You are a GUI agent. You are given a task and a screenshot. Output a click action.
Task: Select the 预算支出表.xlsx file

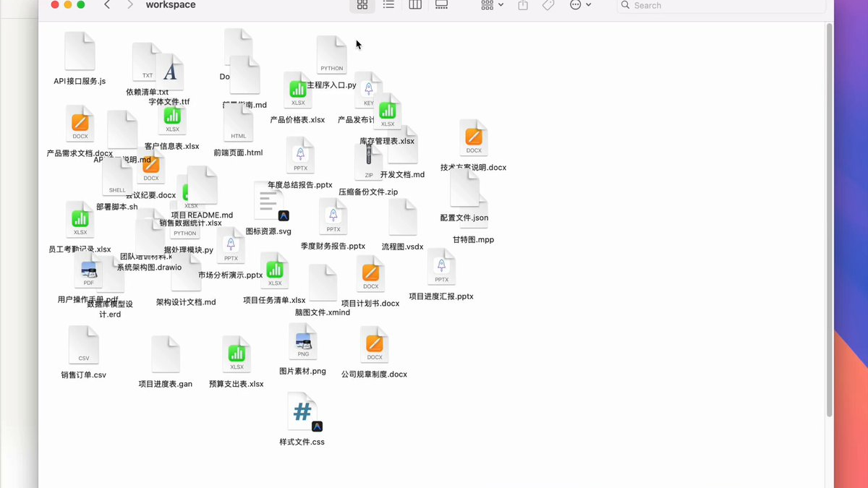pyautogui.click(x=237, y=354)
